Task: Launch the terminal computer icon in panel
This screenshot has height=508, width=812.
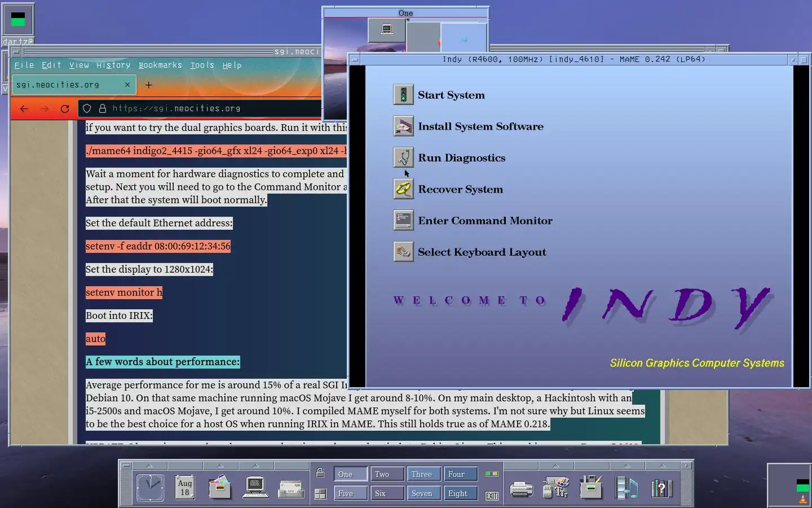Action: point(255,488)
